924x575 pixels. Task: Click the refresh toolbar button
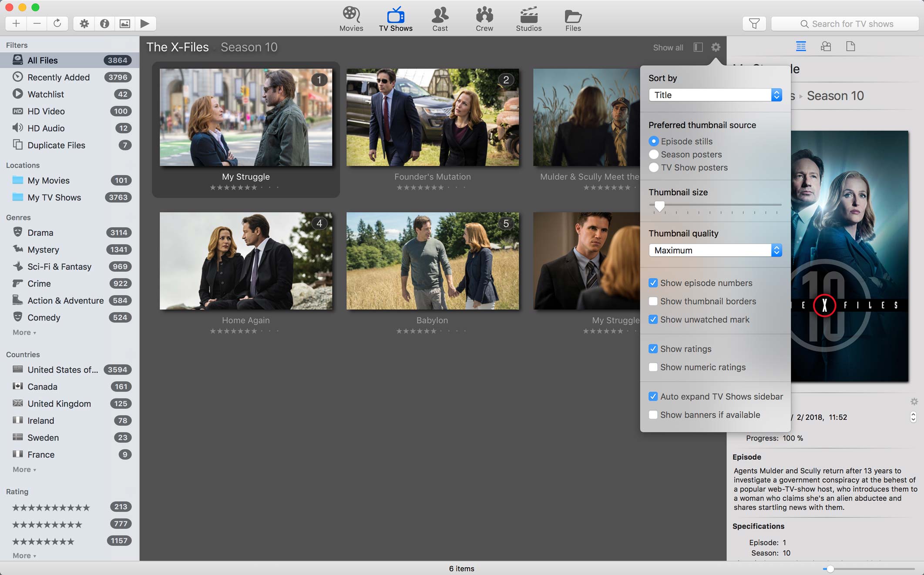(x=57, y=23)
